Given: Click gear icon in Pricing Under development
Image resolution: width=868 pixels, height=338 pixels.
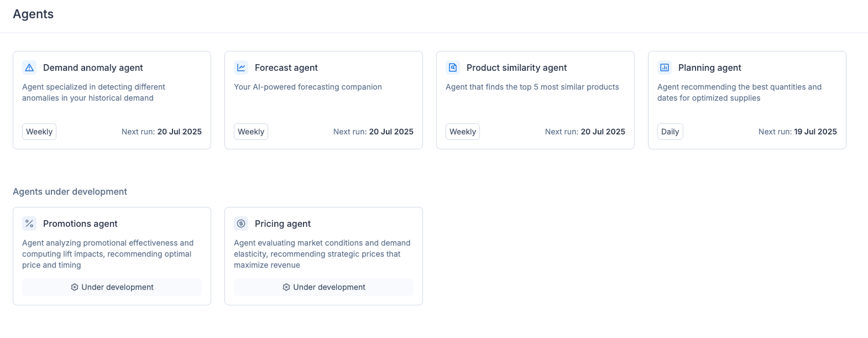Looking at the screenshot, I should coord(286,287).
